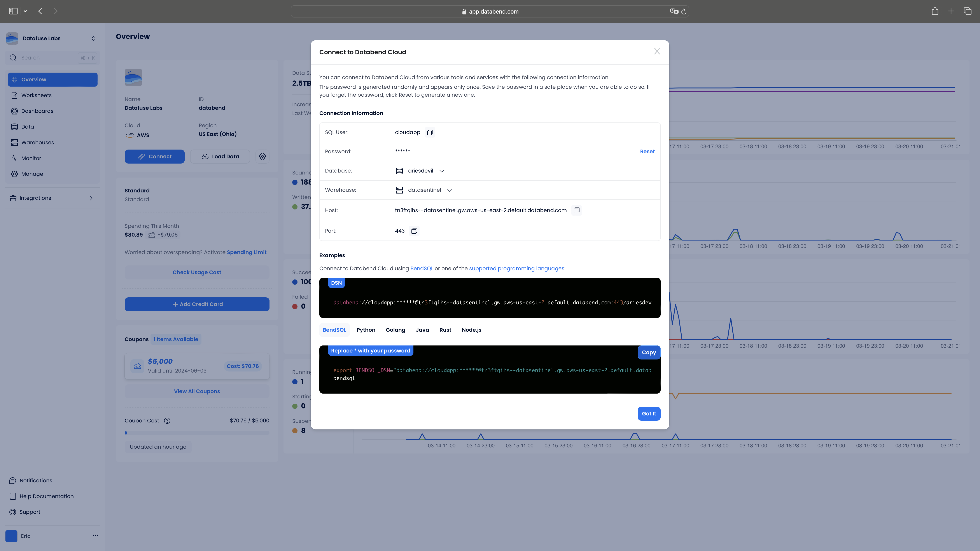Show the browser tab overview
Image resolution: width=980 pixels, height=551 pixels.
click(968, 11)
